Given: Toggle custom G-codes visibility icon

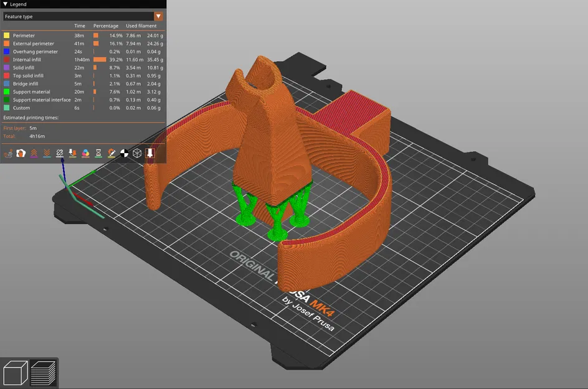Looking at the screenshot, I should (x=111, y=153).
